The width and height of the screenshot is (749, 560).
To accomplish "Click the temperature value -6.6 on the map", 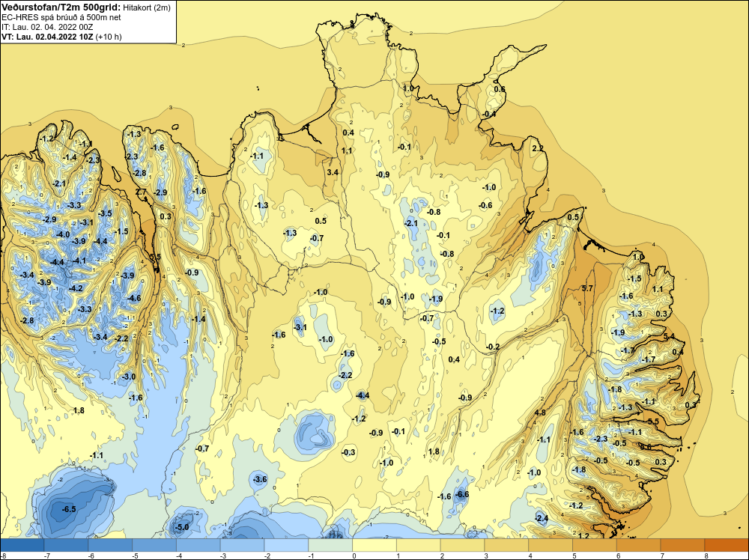I will [x=461, y=495].
